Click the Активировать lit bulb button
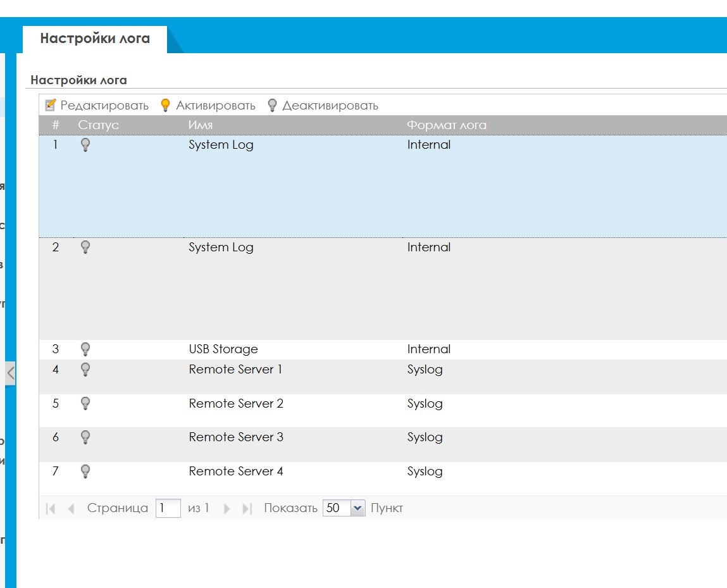This screenshot has width=727, height=588. tap(208, 105)
